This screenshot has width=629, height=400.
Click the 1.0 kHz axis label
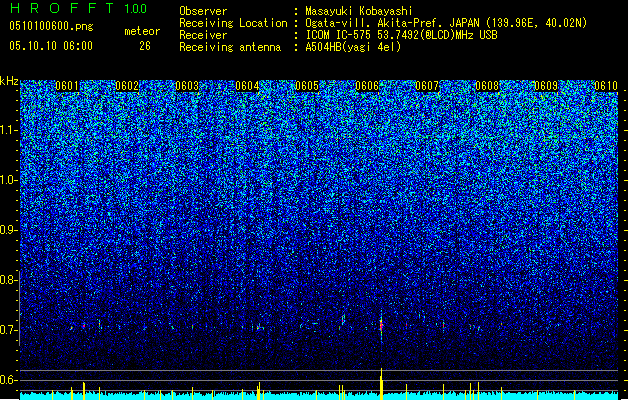click(x=9, y=180)
